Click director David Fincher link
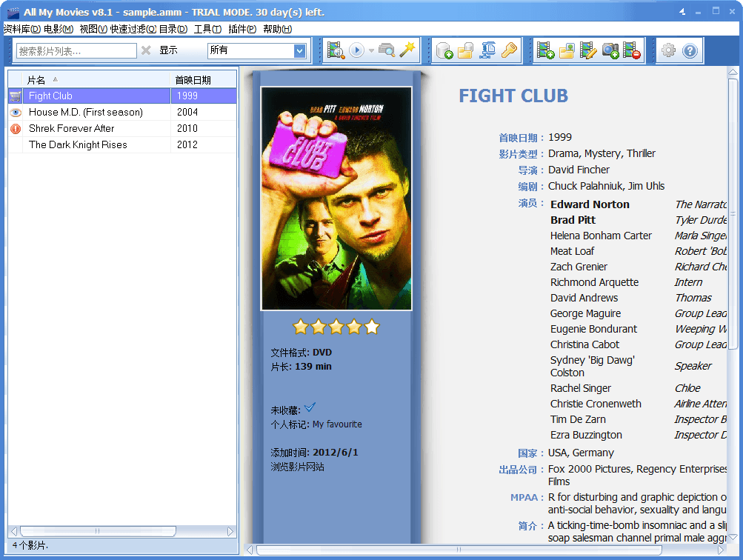This screenshot has height=560, width=743. click(579, 170)
